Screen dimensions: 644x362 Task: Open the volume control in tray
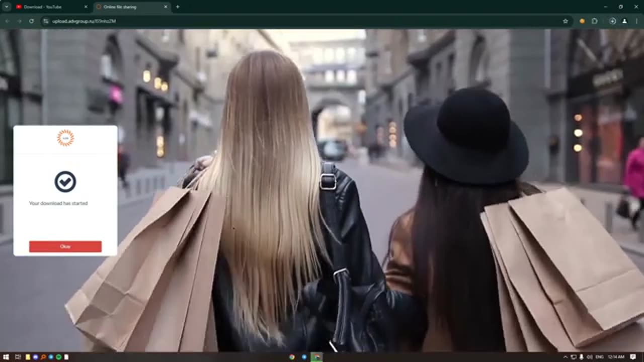pyautogui.click(x=590, y=357)
